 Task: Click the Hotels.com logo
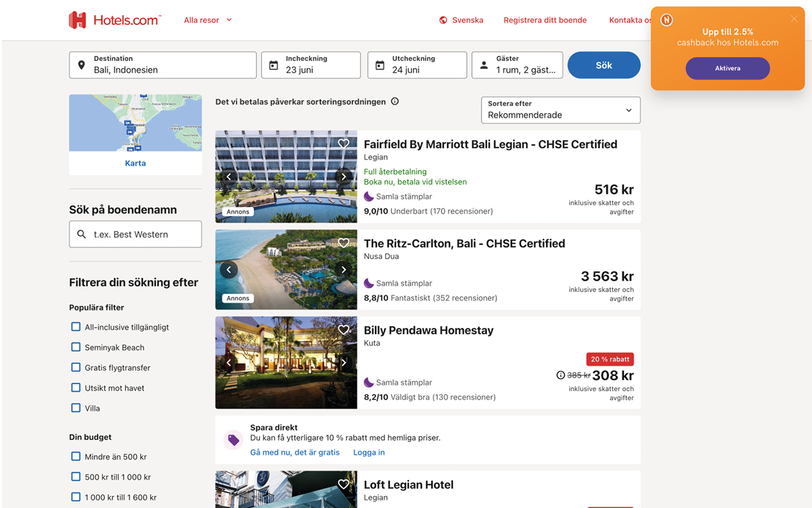pyautogui.click(x=115, y=20)
